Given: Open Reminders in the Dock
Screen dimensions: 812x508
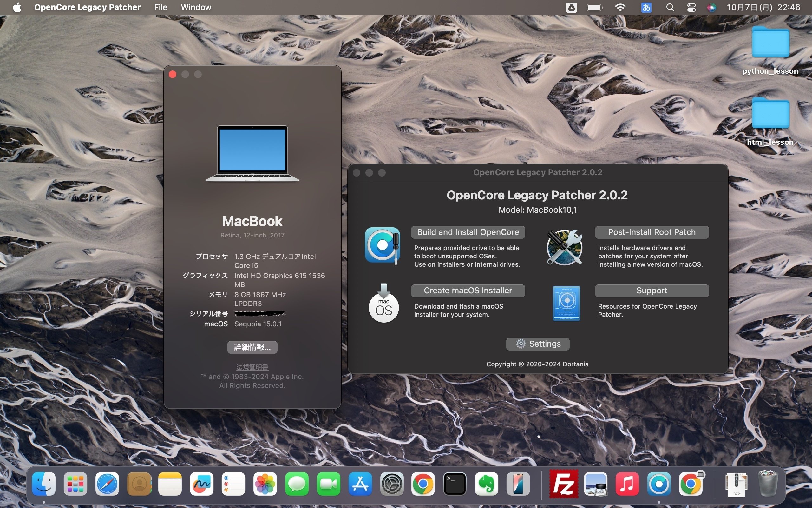Looking at the screenshot, I should tap(233, 484).
